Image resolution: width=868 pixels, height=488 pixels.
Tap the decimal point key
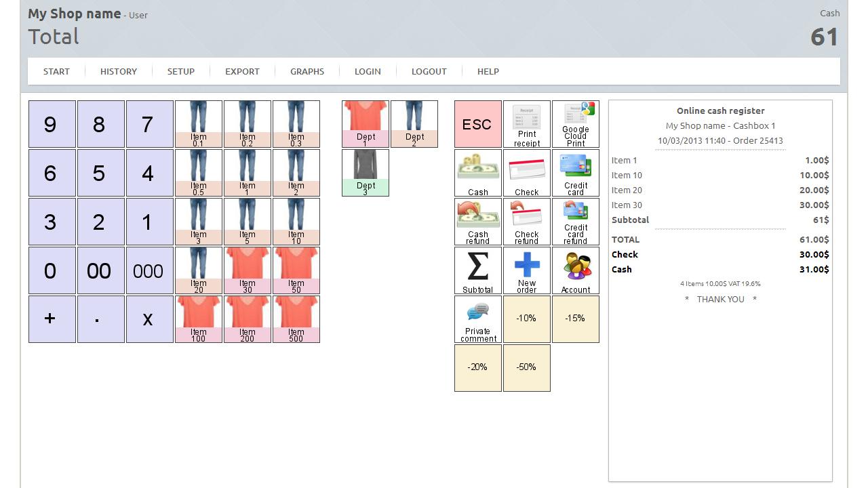[101, 319]
